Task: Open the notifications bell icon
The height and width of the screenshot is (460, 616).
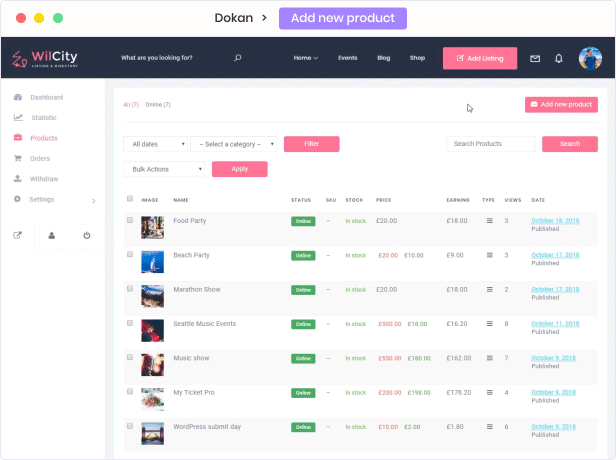Action: pos(559,59)
